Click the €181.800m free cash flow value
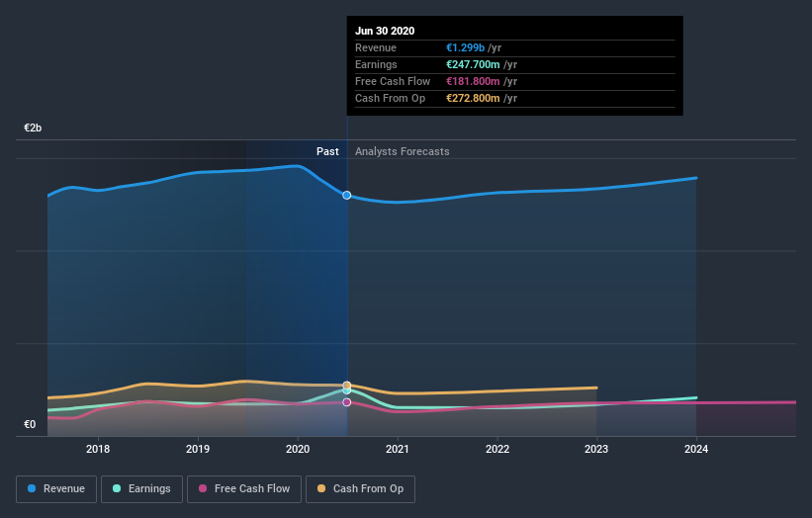Image resolution: width=812 pixels, height=518 pixels. pos(473,81)
